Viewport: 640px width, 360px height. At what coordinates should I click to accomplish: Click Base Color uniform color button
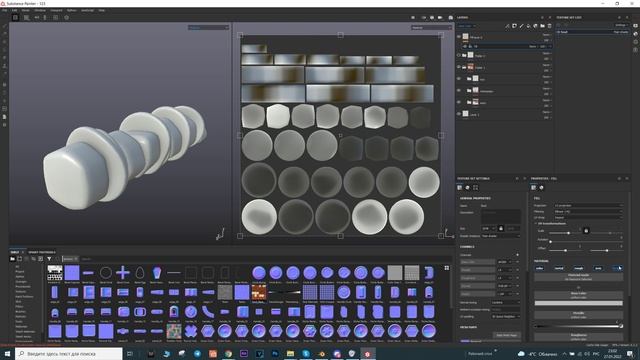pos(578,294)
